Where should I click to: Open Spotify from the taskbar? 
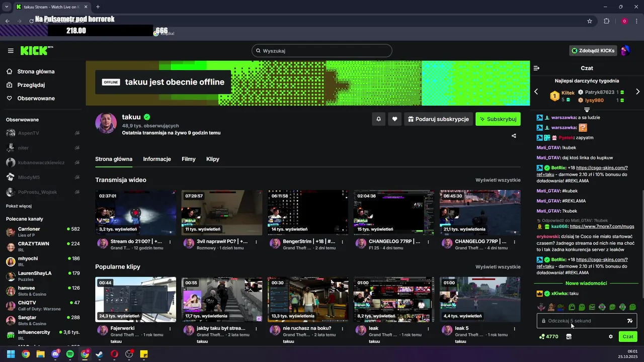(x=70, y=354)
